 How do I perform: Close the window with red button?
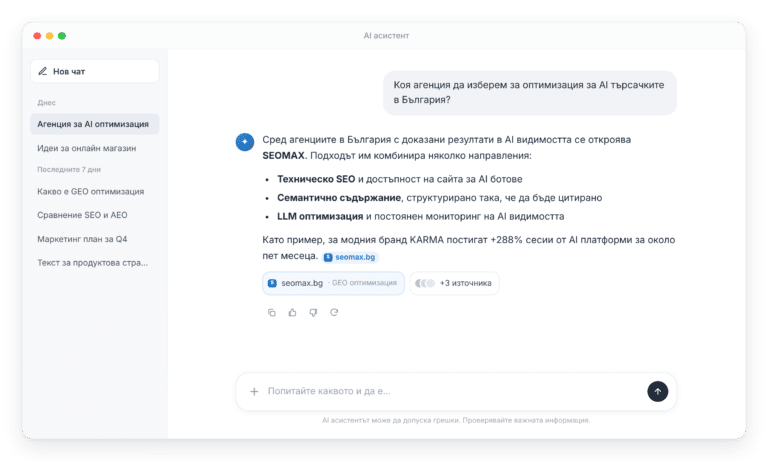pos(37,36)
